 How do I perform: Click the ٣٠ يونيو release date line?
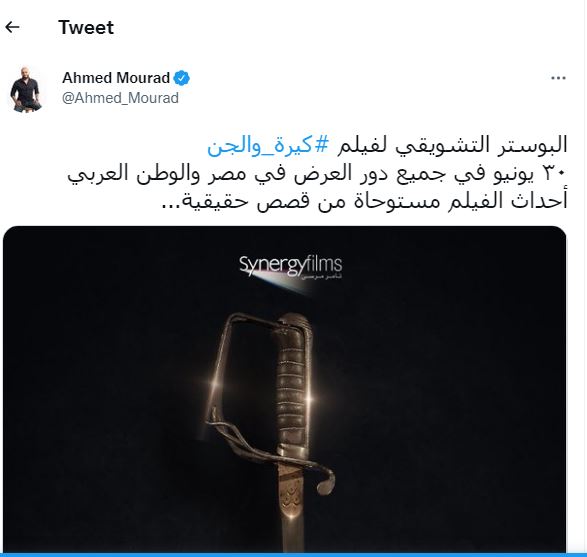point(317,174)
